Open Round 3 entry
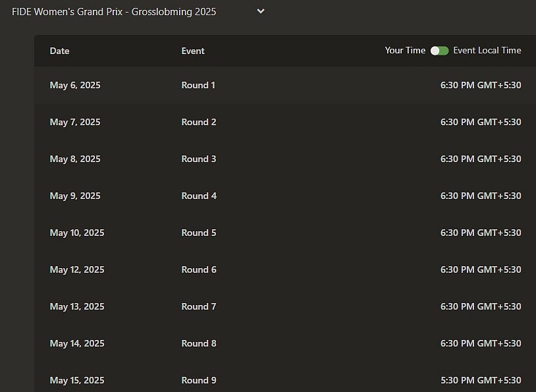Image resolution: width=536 pixels, height=392 pixels. [x=199, y=159]
